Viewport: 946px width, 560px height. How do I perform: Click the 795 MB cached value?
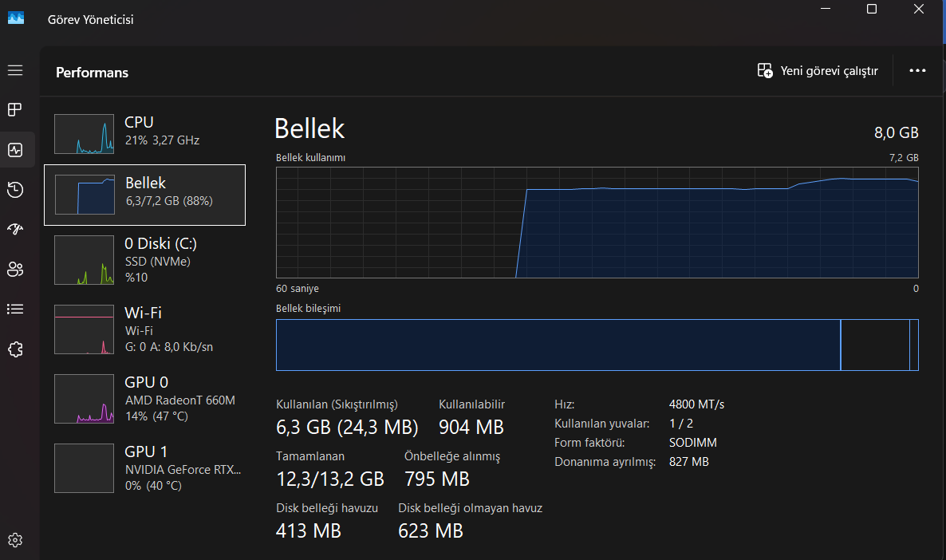coord(437,479)
